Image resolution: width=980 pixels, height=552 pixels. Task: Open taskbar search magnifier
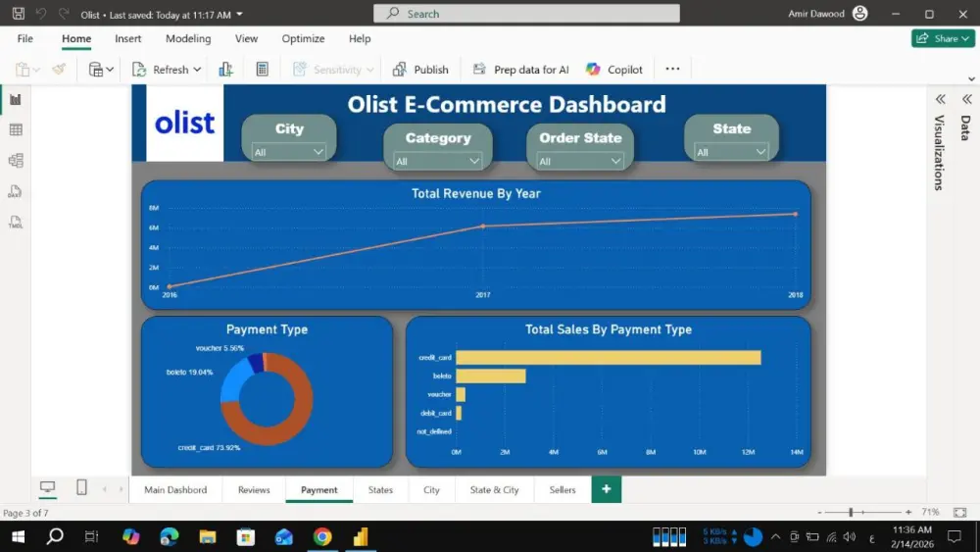55,536
